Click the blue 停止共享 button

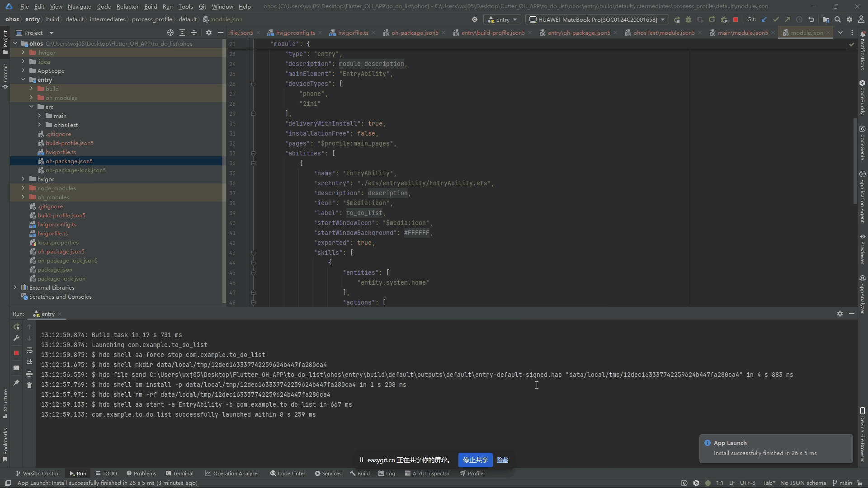(475, 460)
